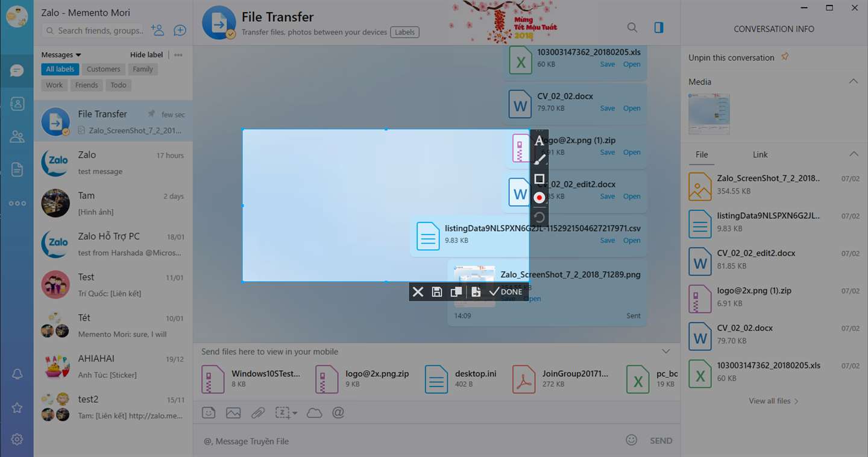Screen dimensions: 868x457
Task: Collapse the Media section
Action: pos(854,81)
